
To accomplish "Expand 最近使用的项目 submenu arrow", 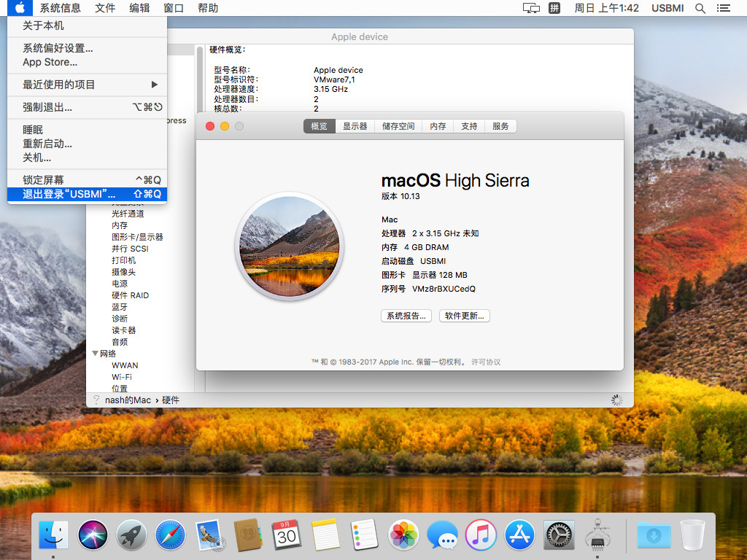I will coord(155,85).
